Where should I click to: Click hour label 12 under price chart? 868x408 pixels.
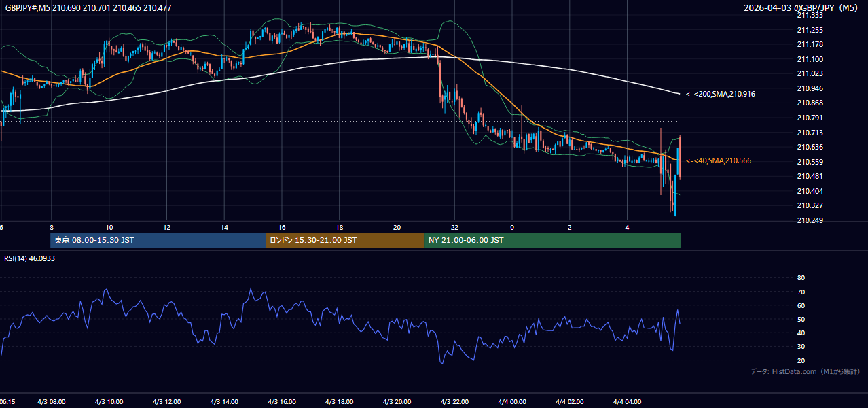point(166,227)
